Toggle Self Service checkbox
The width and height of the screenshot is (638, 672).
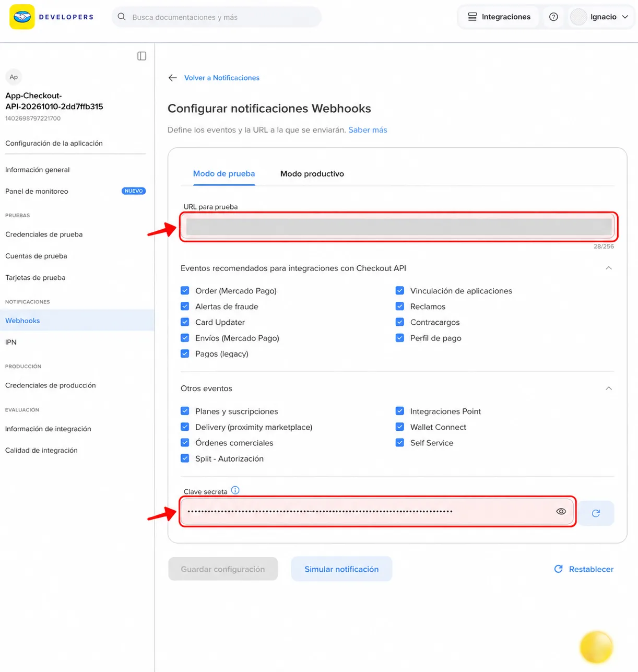tap(400, 442)
